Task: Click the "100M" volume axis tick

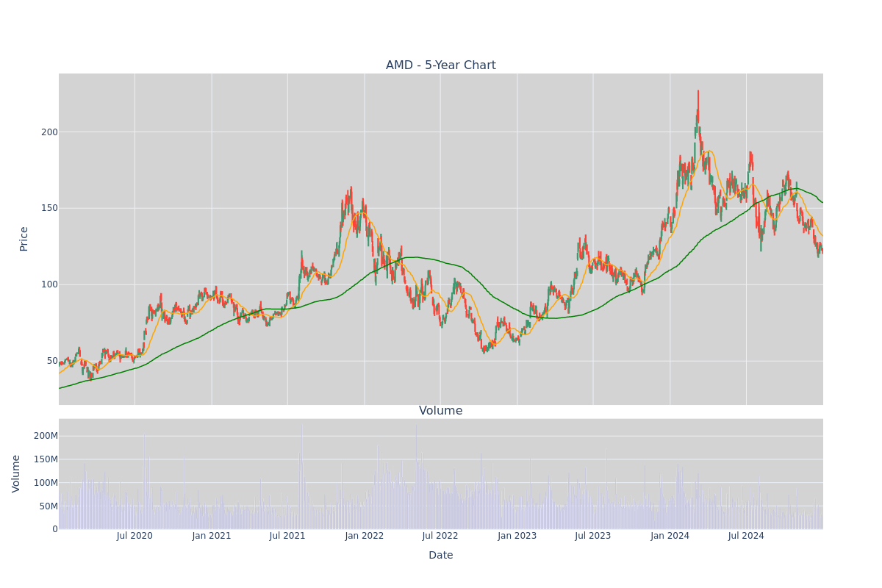Action: [x=46, y=483]
